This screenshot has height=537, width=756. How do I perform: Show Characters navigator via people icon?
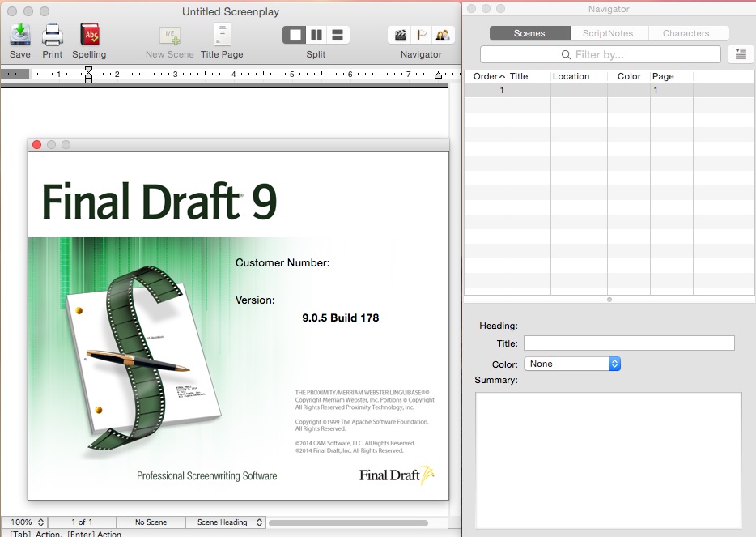tap(443, 35)
